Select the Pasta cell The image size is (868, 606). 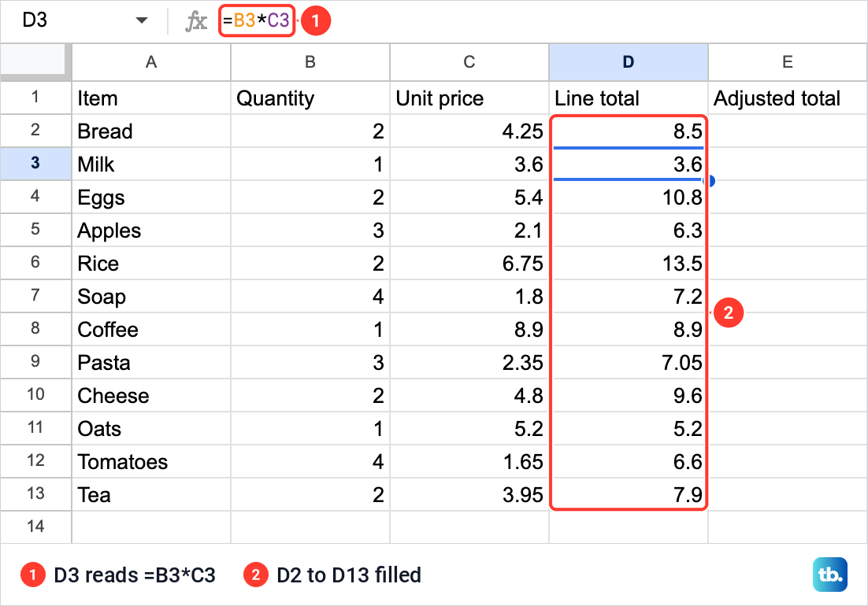pyautogui.click(x=151, y=362)
